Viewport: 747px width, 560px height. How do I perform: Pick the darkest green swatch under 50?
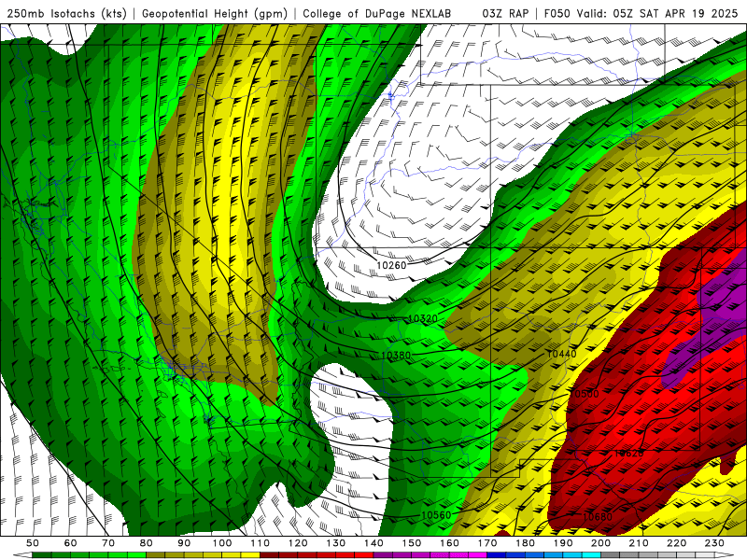point(41,554)
